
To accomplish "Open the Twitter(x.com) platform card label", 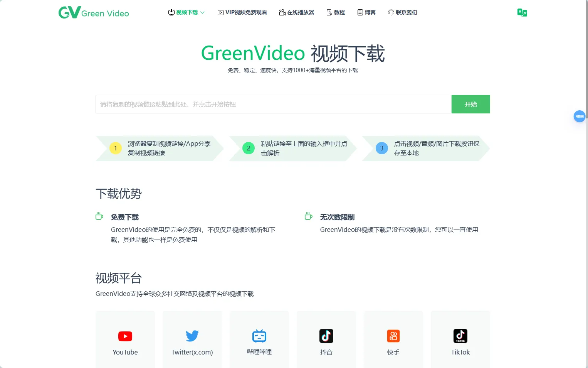I will [192, 352].
